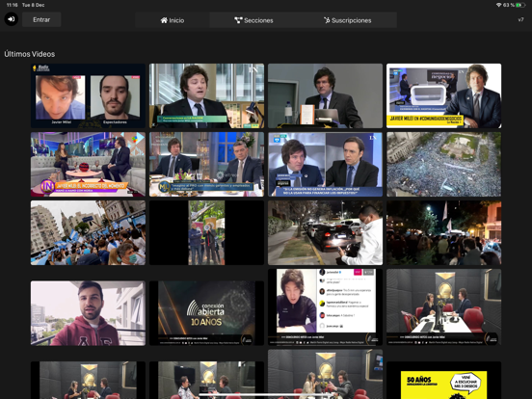Tap the 11:16 clock in status bar
Viewport: 532px width, 399px height.
point(12,5)
